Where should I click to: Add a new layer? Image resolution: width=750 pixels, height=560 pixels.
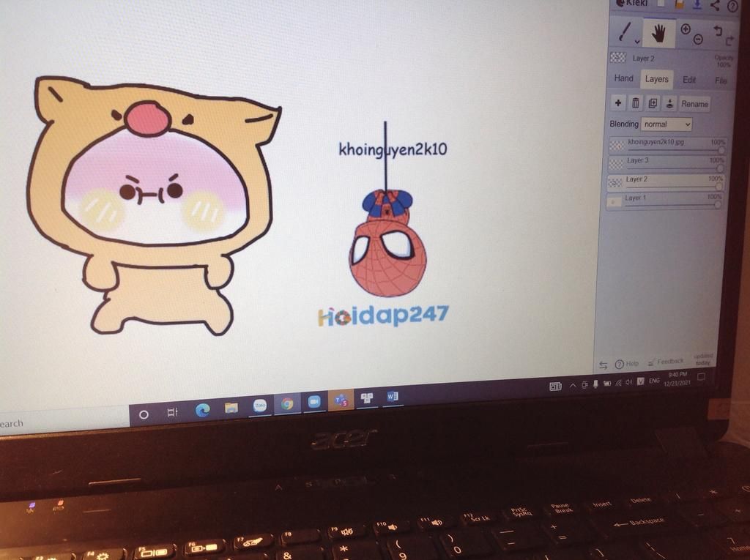click(x=618, y=102)
